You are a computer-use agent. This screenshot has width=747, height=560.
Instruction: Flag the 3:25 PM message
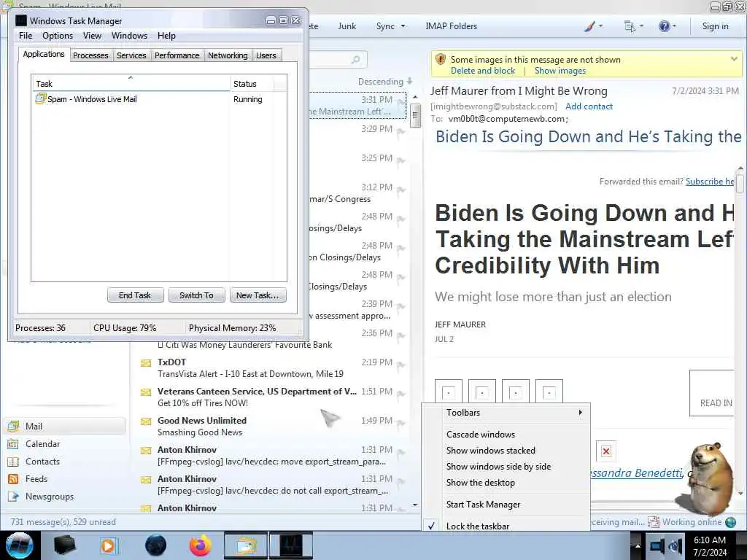(x=400, y=160)
